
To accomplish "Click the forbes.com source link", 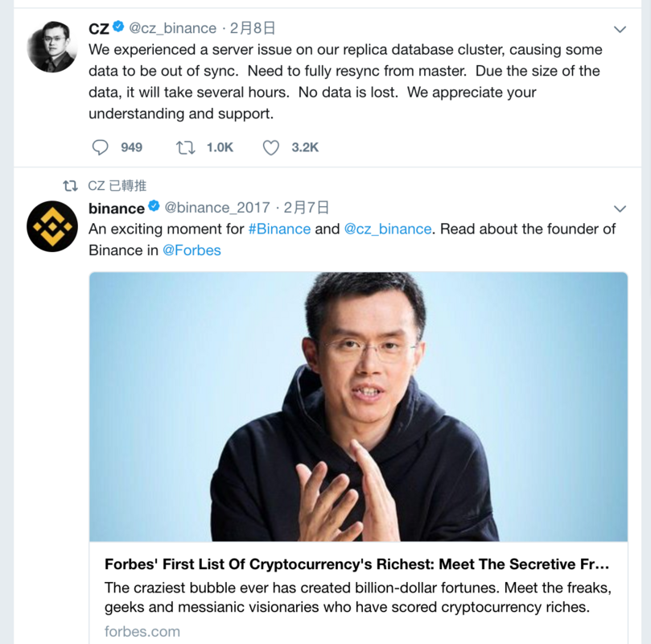I will click(x=142, y=631).
